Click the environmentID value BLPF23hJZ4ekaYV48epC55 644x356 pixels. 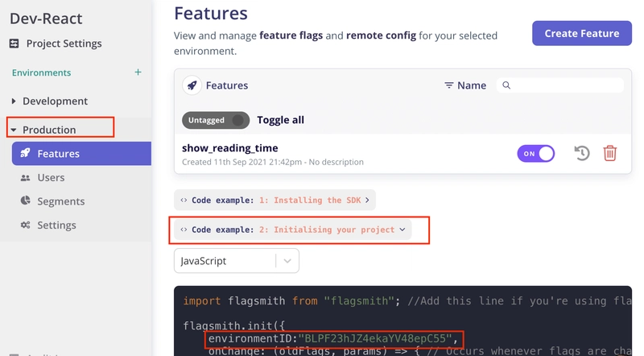pos(374,339)
